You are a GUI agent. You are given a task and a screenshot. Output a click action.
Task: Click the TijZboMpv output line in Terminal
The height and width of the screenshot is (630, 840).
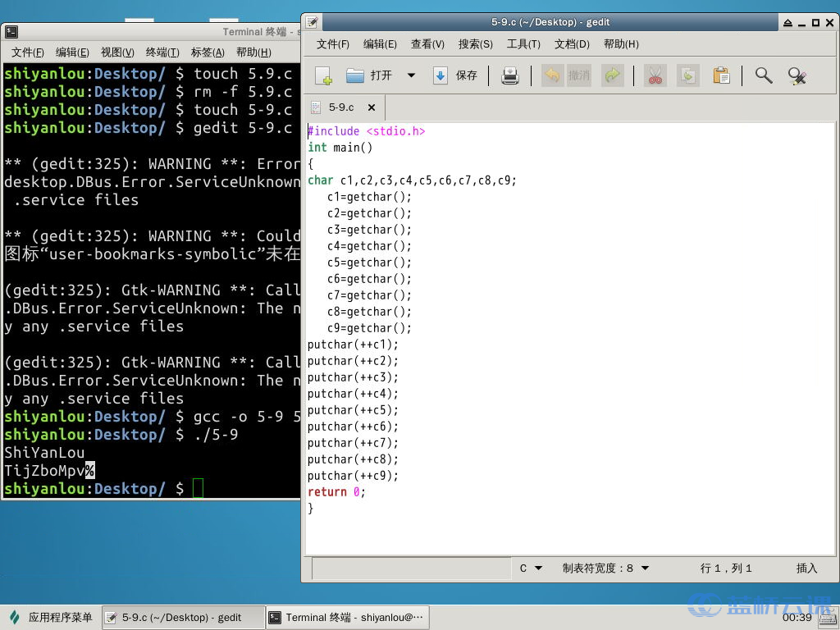pyautogui.click(x=49, y=470)
